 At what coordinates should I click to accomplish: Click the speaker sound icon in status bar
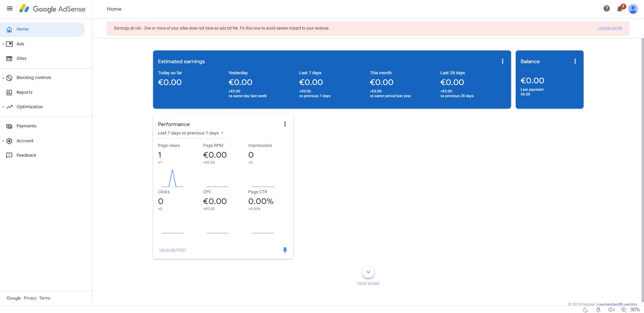611,310
